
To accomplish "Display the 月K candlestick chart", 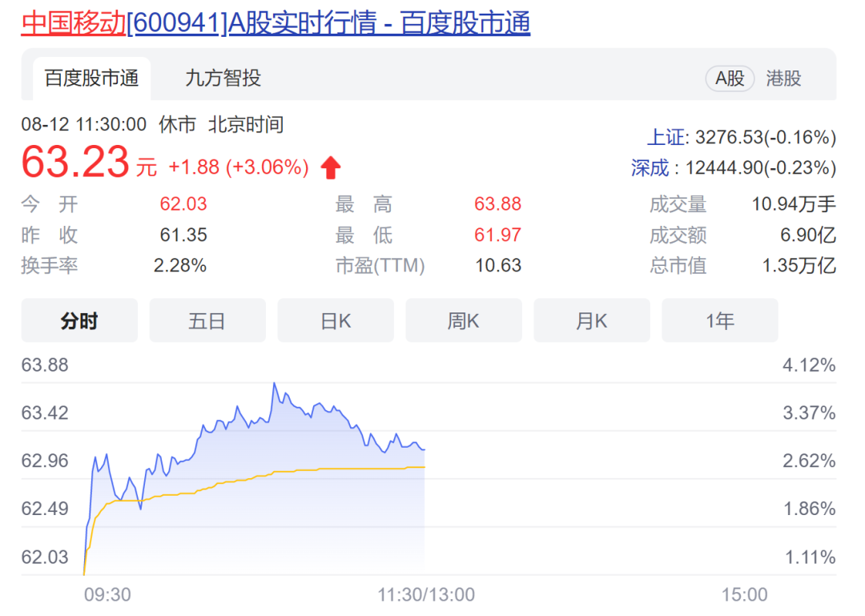I will 592,321.
